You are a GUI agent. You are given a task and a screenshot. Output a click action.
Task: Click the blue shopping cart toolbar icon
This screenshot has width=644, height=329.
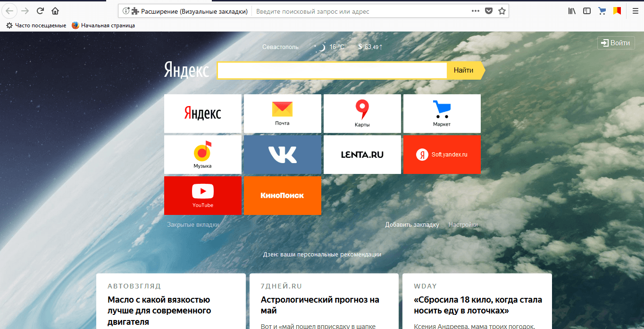pos(602,11)
